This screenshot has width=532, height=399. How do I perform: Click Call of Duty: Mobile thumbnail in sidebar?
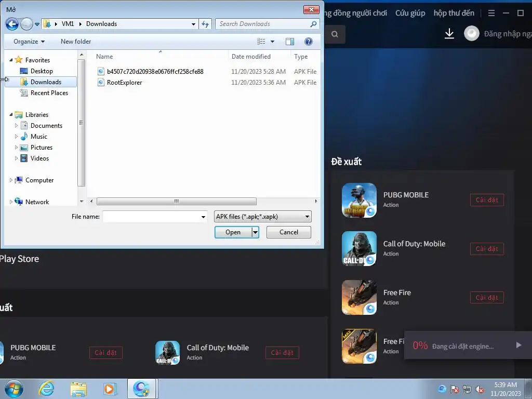(359, 249)
